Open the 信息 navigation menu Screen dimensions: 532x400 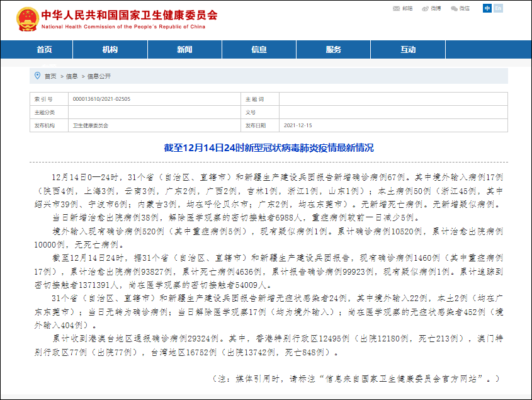coord(259,49)
